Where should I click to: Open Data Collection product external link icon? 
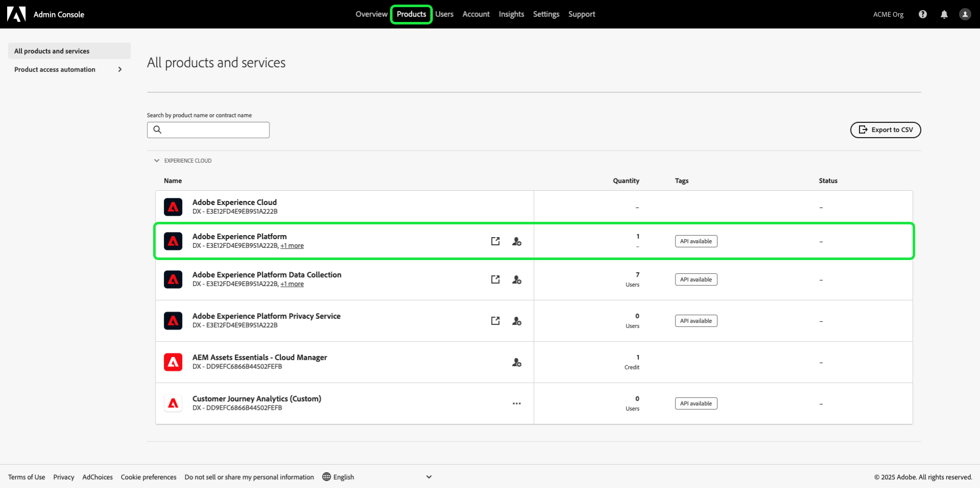pyautogui.click(x=495, y=279)
